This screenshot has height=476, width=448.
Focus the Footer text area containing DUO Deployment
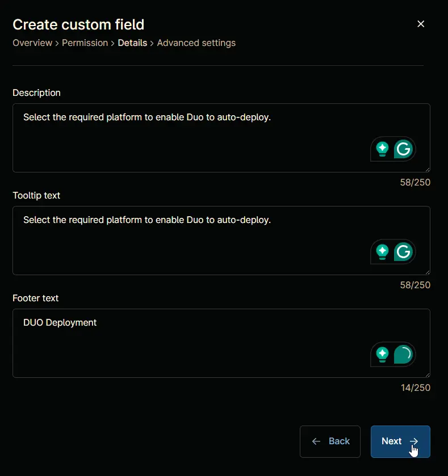pyautogui.click(x=221, y=343)
